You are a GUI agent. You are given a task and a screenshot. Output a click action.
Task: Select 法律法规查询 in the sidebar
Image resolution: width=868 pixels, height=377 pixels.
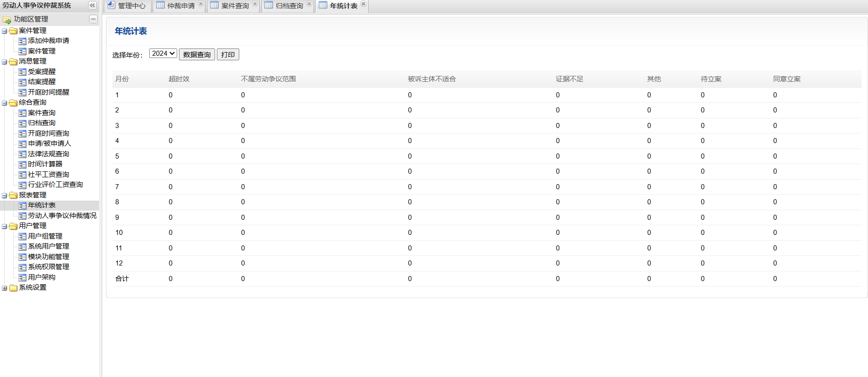[x=48, y=154]
